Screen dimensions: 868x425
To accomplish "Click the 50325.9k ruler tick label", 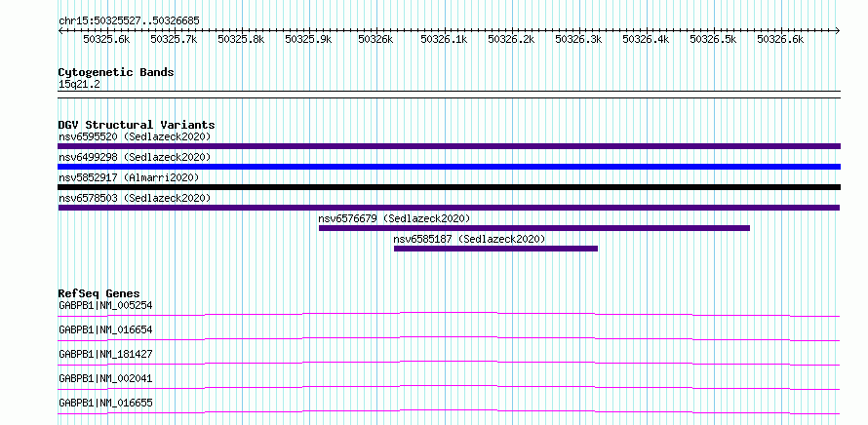I will point(309,40).
